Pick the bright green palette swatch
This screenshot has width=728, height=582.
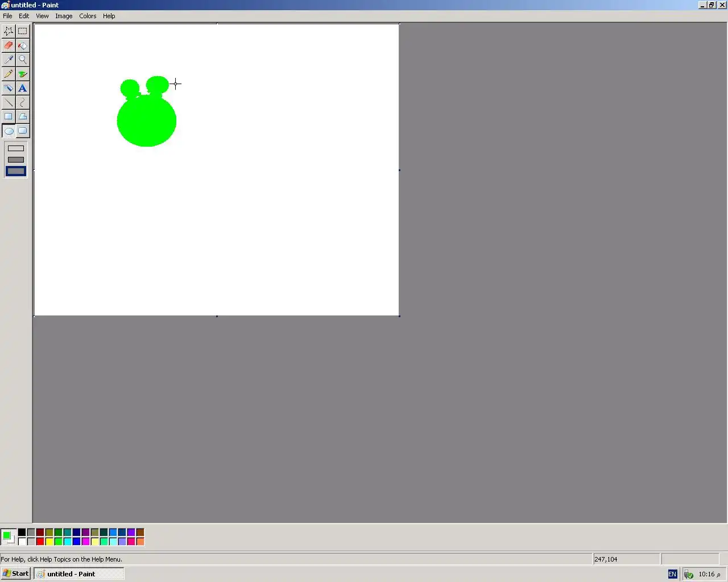pyautogui.click(x=58, y=542)
